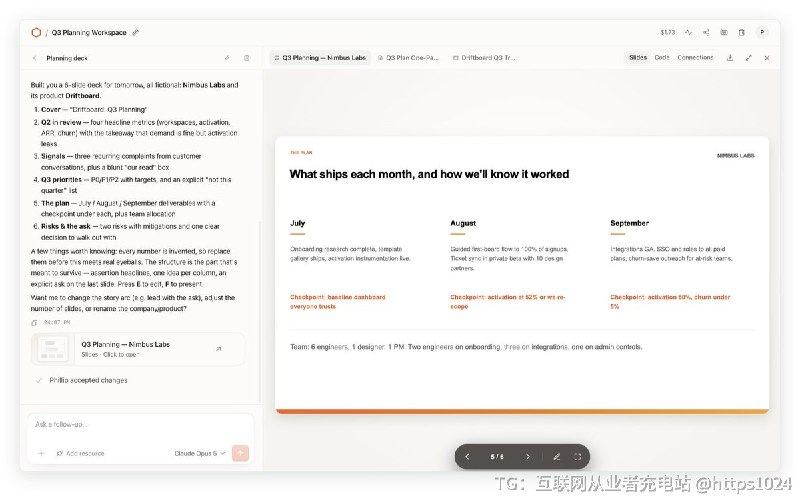Edit the Planning deck chat name
The height and width of the screenshot is (497, 800).
[227, 58]
